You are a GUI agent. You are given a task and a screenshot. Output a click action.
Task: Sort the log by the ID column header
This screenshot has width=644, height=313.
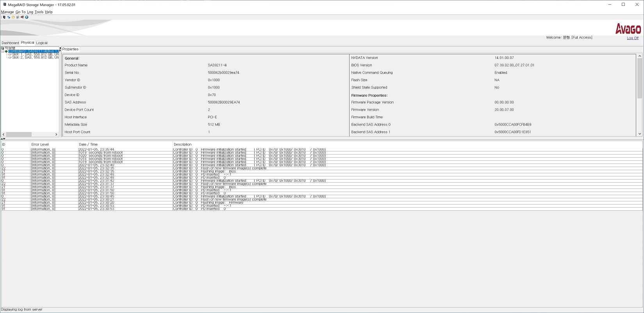pos(16,144)
